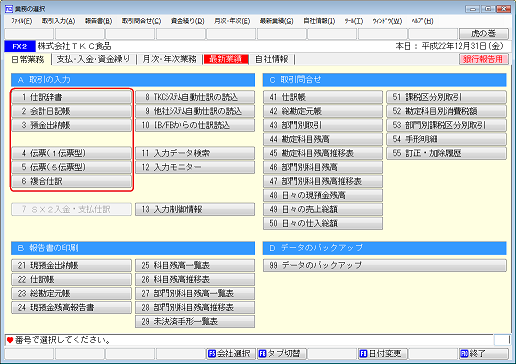Open the ファイル(F) menu
516x364 pixels.
22,21
